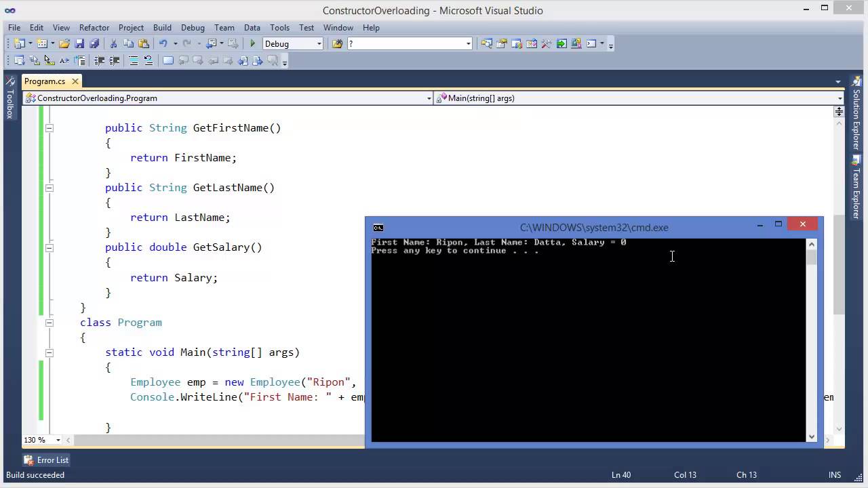Screen dimensions: 868x488
Task: Click the Cut scissors icon
Action: (113, 43)
